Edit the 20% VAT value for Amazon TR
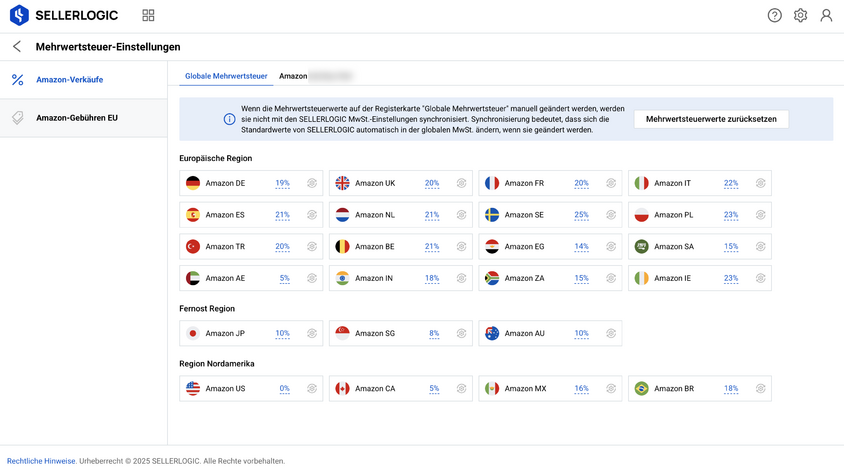This screenshot has height=473, width=844. point(283,247)
